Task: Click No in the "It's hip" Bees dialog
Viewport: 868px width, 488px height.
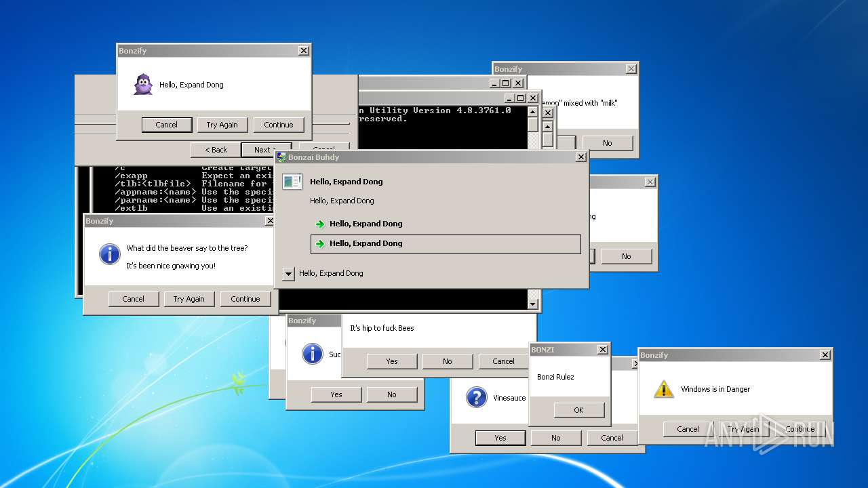Action: click(448, 361)
